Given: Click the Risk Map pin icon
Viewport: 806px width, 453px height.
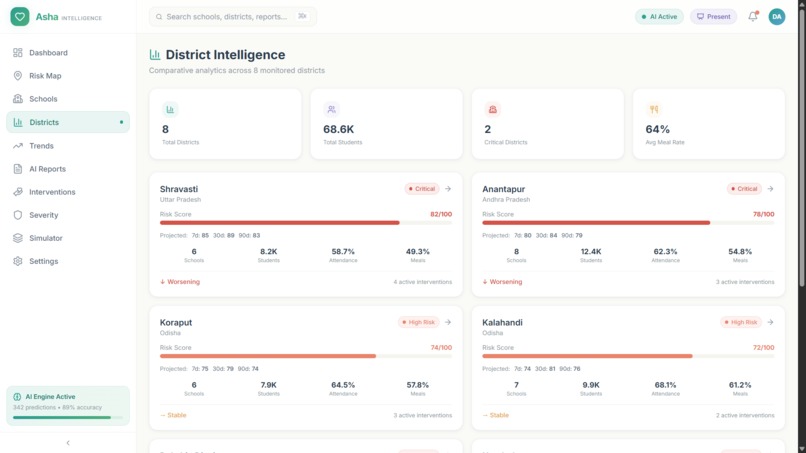Looking at the screenshot, I should (x=17, y=76).
